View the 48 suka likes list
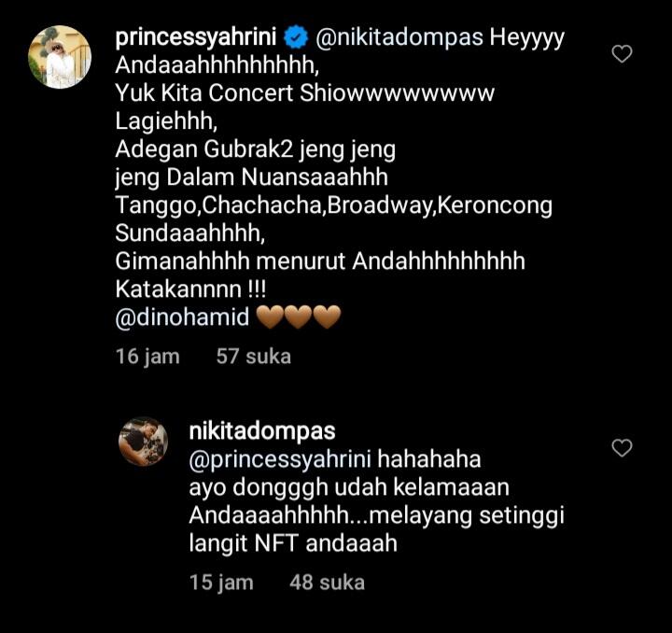This screenshot has height=633, width=672. coord(327,583)
